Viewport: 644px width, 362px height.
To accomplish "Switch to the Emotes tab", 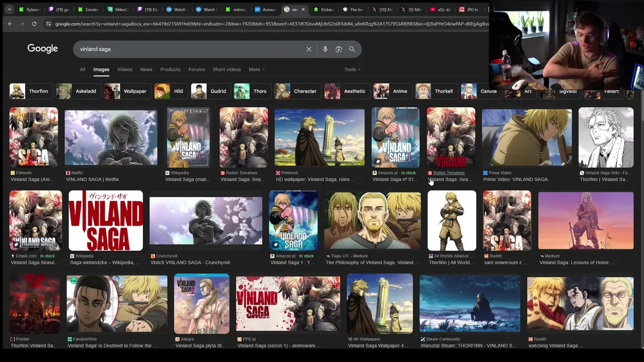I will tap(89, 9).
